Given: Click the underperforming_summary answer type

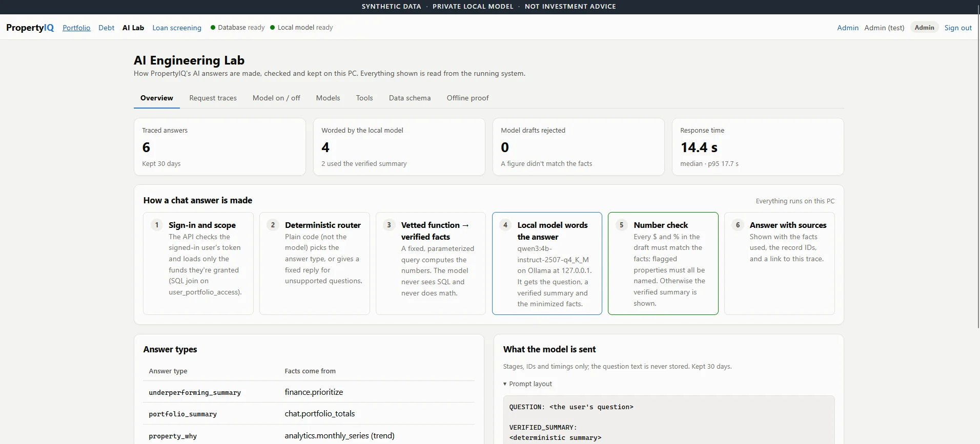Looking at the screenshot, I should [195, 392].
